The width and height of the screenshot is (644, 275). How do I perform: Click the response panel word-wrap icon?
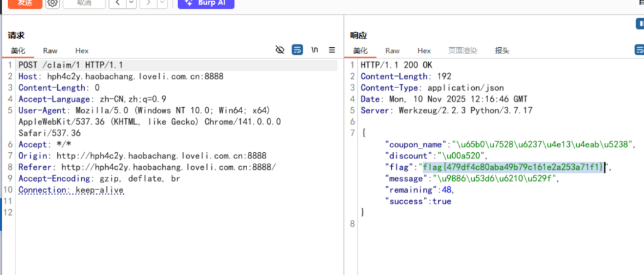coord(639,50)
